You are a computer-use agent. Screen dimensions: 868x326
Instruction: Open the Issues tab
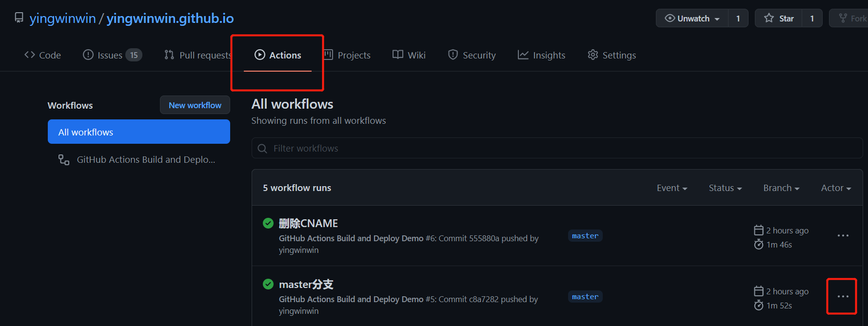[112, 55]
